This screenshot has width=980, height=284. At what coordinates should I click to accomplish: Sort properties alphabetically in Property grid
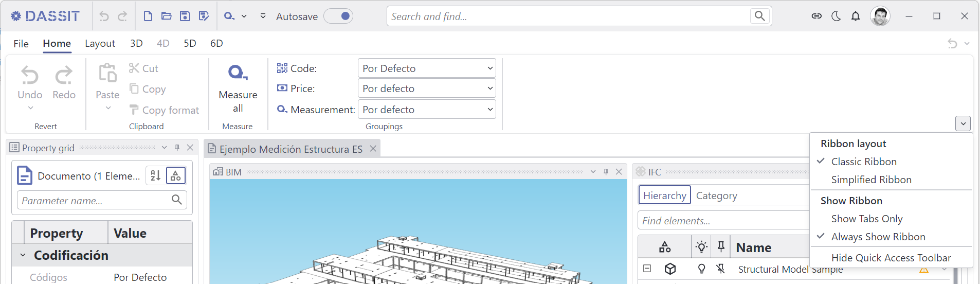point(156,175)
